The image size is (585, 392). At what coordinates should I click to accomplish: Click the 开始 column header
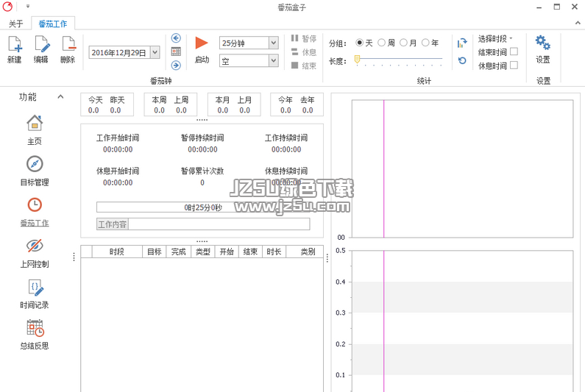227,252
